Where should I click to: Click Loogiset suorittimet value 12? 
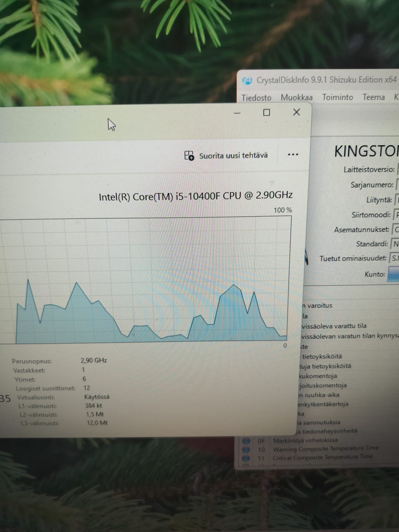pos(87,388)
